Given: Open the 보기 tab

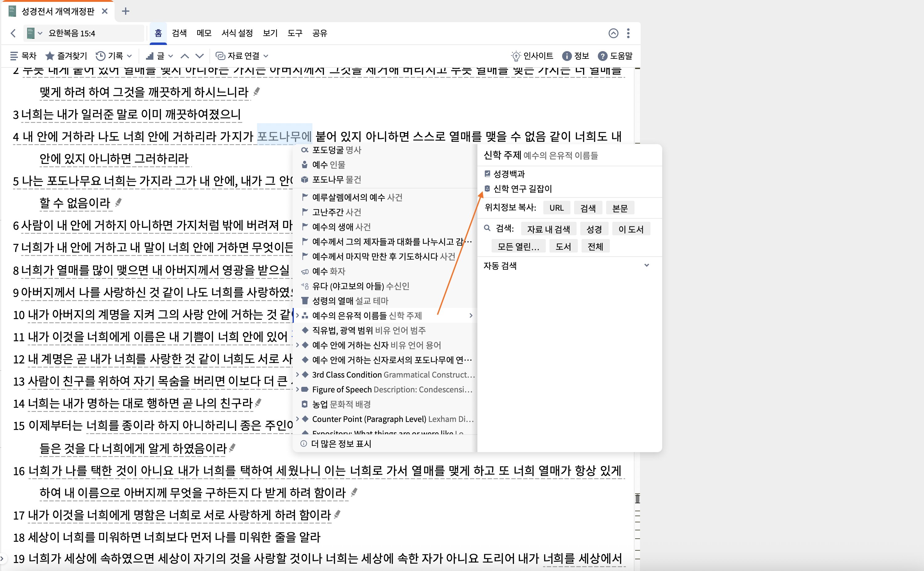Looking at the screenshot, I should pos(270,33).
